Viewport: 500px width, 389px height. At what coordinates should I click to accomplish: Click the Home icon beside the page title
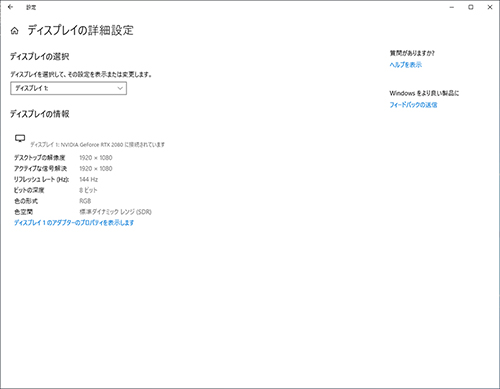pyautogui.click(x=14, y=31)
